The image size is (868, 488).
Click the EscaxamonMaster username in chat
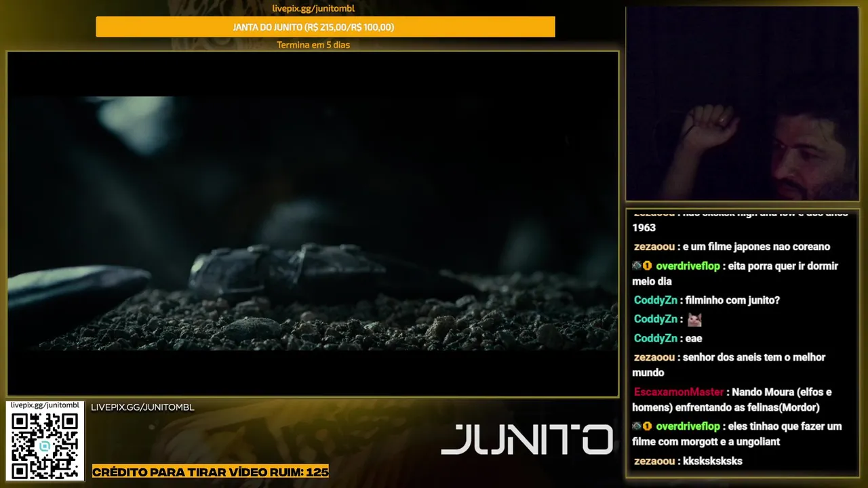click(x=678, y=392)
